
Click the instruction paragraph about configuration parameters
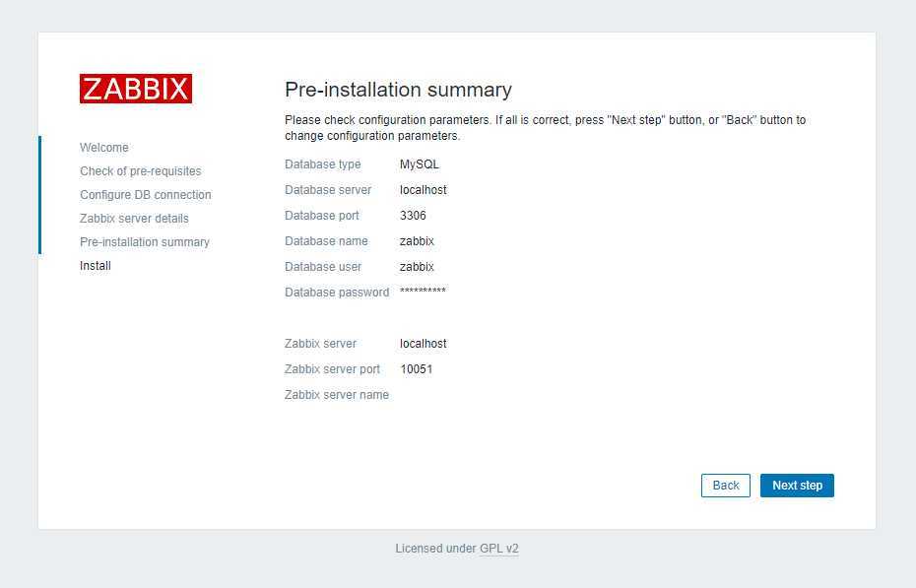coord(545,128)
